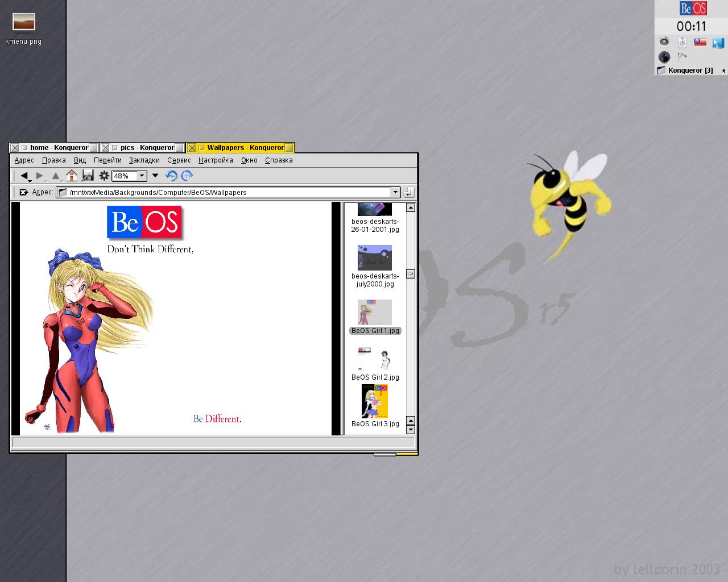Click the blue cursor tray icon

[718, 42]
